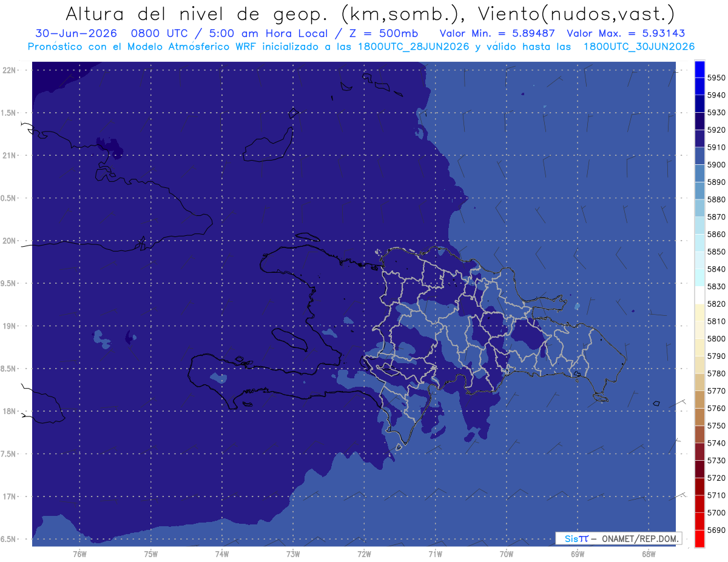Image resolution: width=728 pixels, height=562 pixels.
Task: Click the longitude axis label '69W'
Action: point(578,553)
